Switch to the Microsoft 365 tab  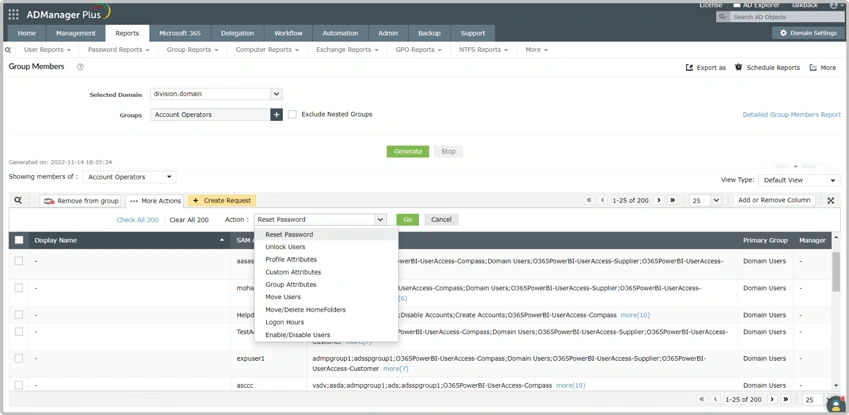point(180,33)
